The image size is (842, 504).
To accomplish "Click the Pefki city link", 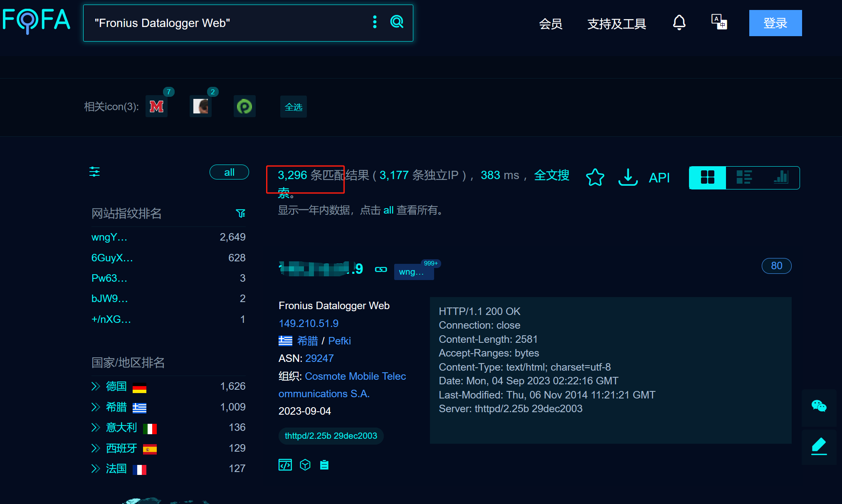I will [x=339, y=341].
